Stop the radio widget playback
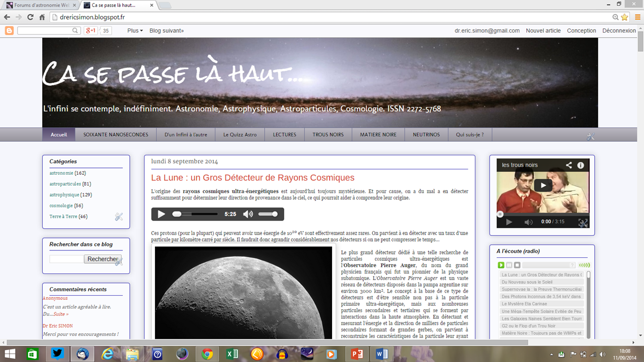 517,265
